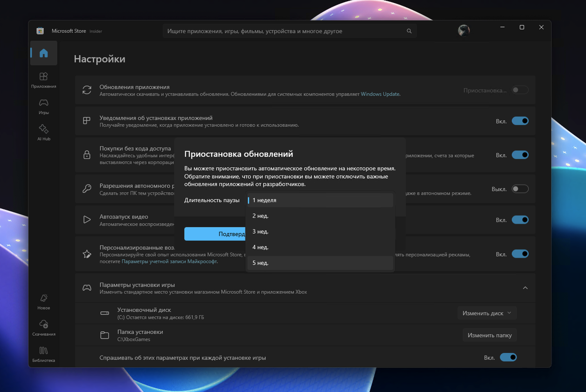Viewport: 586px width, 392px height.
Task: Click the install folder icon
Action: [105, 335]
